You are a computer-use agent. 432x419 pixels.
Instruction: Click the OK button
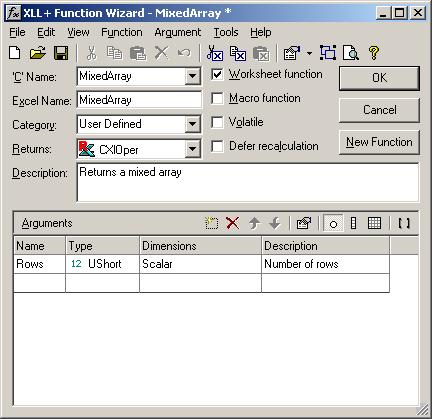(x=379, y=78)
